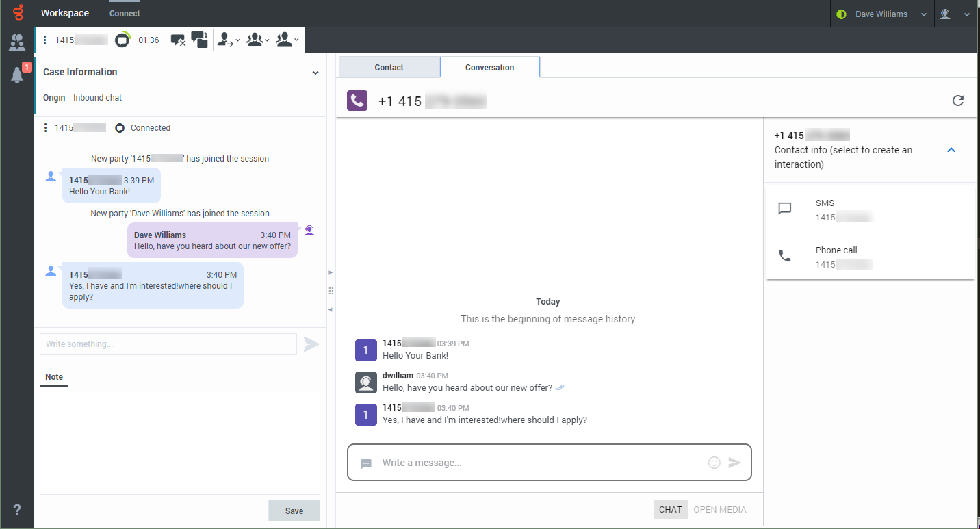Screen dimensions: 980x529
Task: Click the Note text area
Action: pos(179,443)
